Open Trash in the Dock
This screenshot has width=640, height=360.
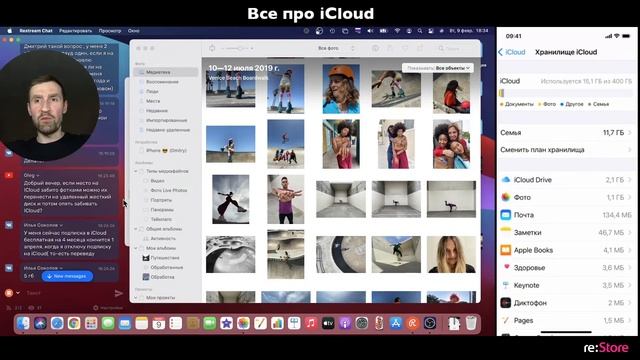click(471, 323)
